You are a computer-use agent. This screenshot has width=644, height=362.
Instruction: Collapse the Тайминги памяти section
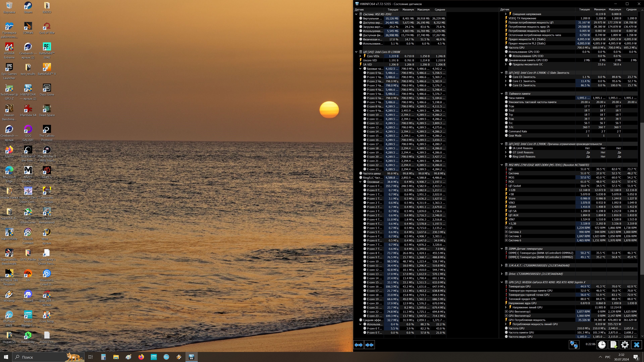click(502, 94)
